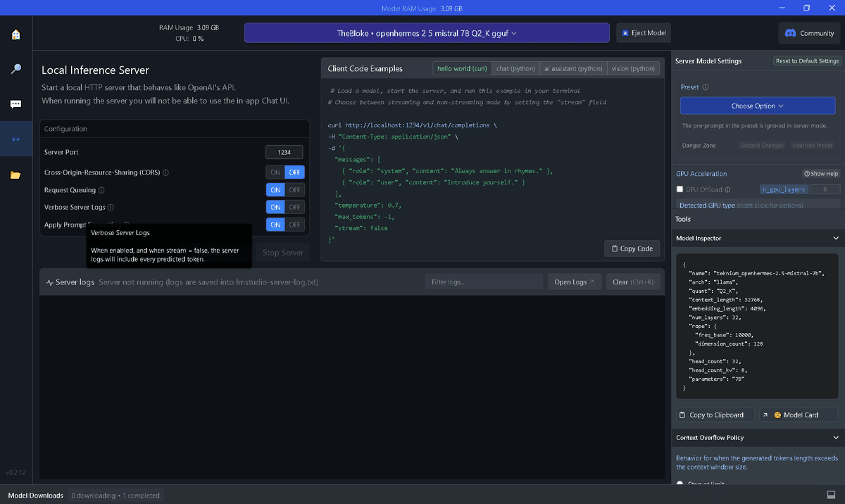Open the loaded model selector dropdown
Image resolution: width=845 pixels, height=504 pixels.
(427, 33)
